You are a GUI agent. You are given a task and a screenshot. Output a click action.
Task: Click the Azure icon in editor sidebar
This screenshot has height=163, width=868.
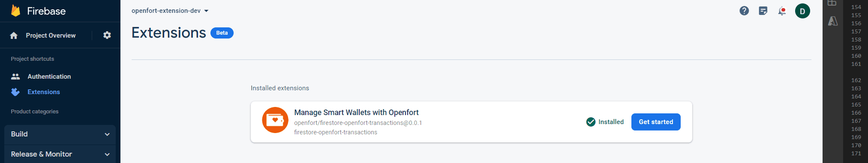point(832,21)
